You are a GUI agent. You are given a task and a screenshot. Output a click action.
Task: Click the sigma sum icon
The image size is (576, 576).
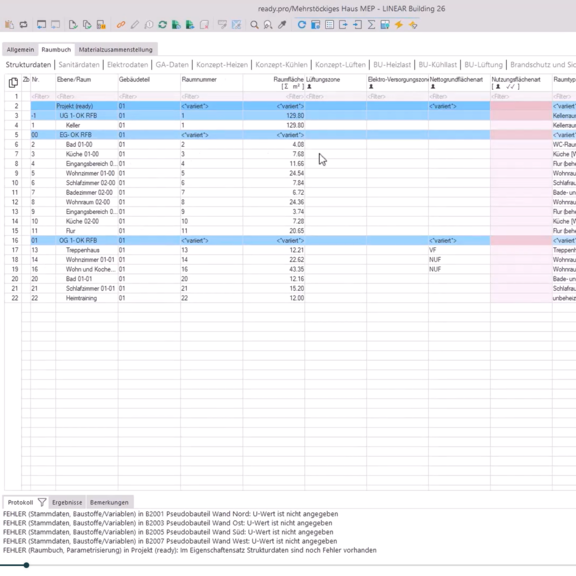point(371,25)
